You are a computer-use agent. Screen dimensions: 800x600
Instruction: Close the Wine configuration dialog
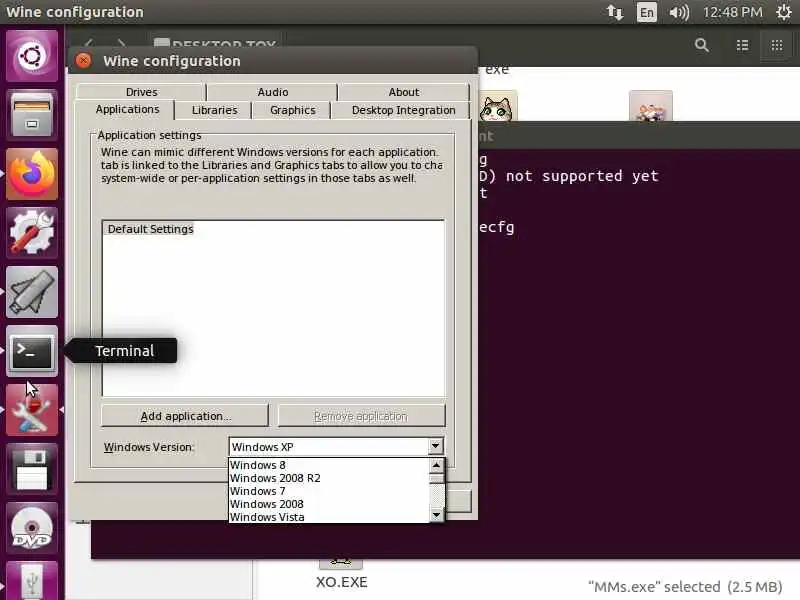coord(84,61)
